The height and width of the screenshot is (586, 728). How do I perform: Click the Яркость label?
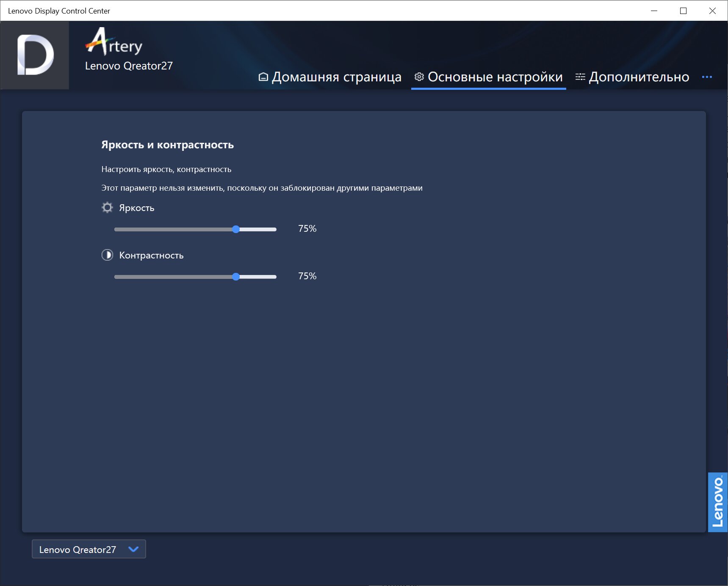(136, 208)
